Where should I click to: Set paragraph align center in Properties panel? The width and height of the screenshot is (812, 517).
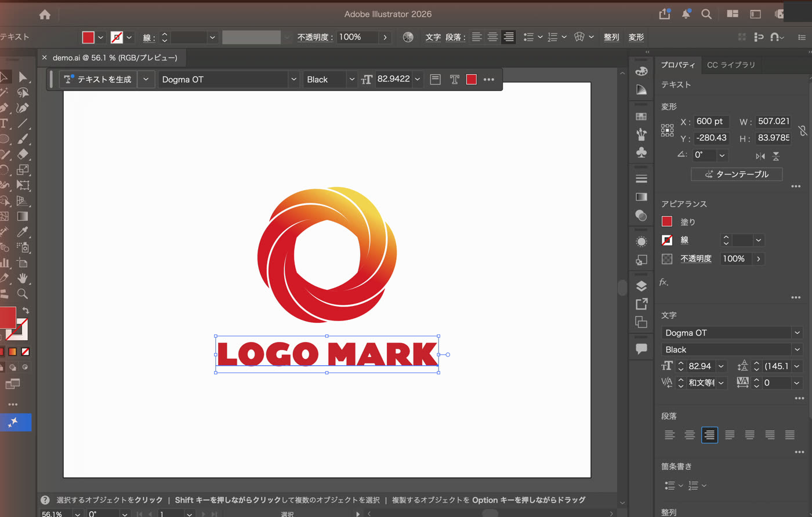tap(690, 435)
